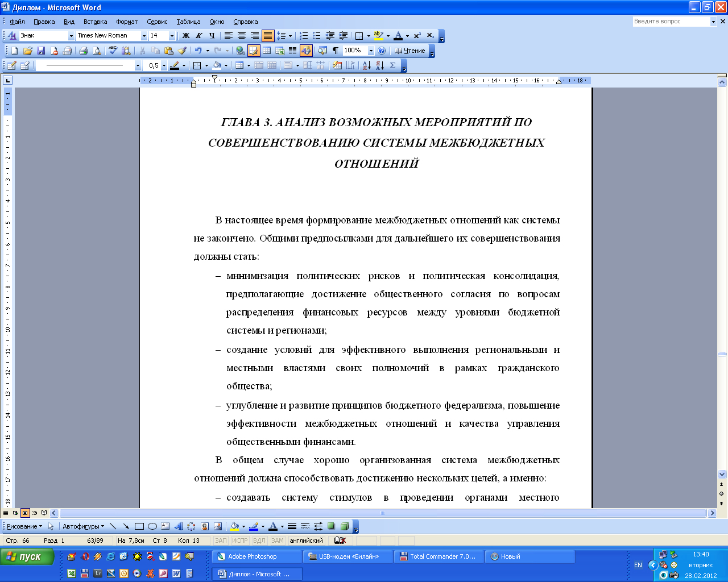Align text to the right

(x=255, y=36)
